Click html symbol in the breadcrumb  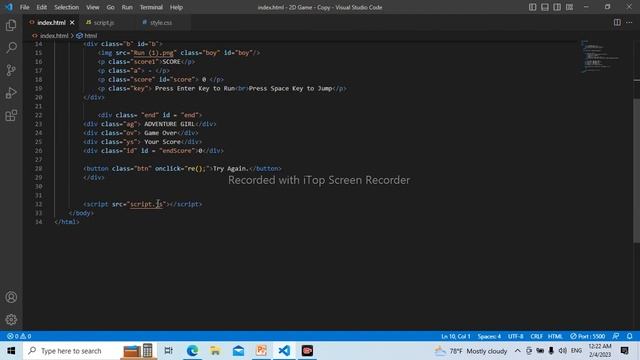tap(91, 36)
